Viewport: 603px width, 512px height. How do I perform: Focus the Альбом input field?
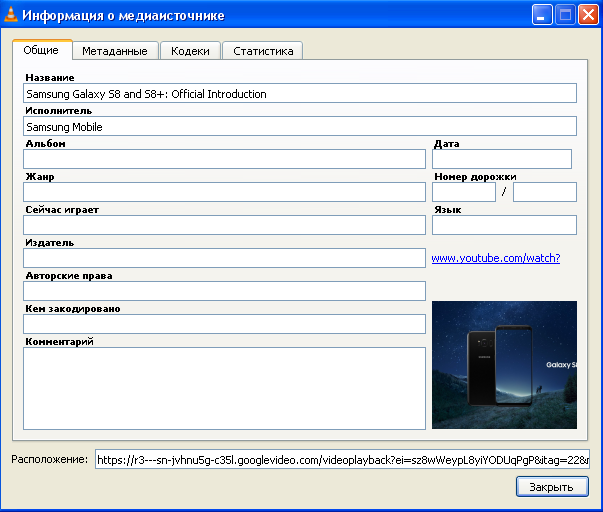(x=224, y=159)
